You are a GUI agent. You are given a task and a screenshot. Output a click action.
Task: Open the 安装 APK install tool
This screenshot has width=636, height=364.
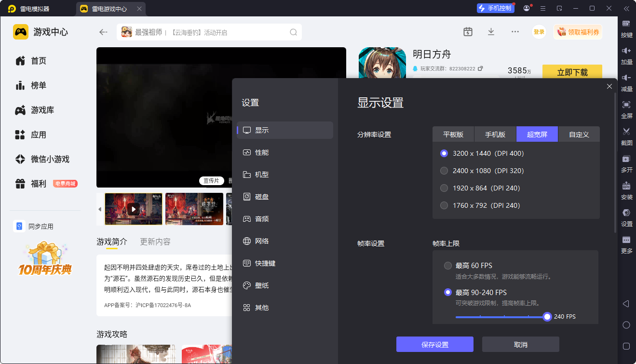(x=626, y=191)
